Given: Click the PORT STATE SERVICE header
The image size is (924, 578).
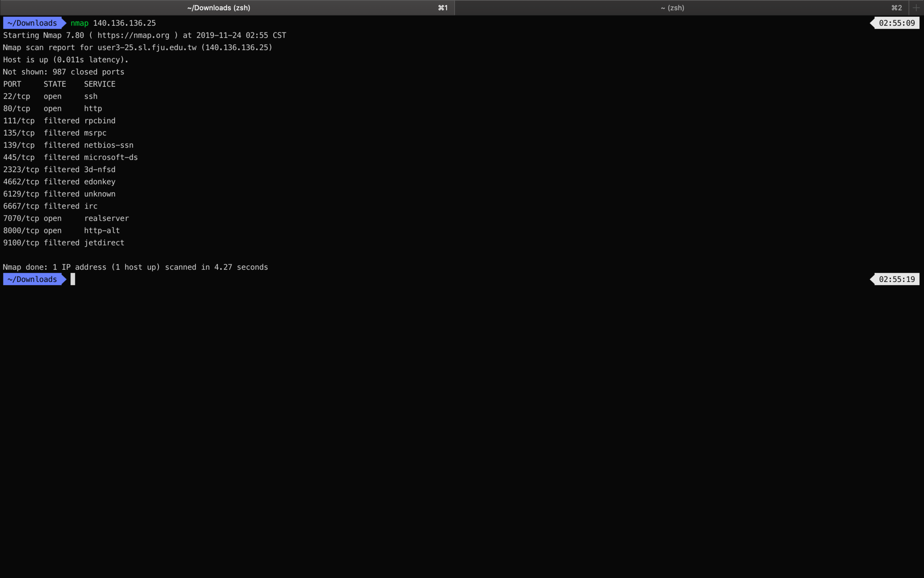Looking at the screenshot, I should coord(59,84).
